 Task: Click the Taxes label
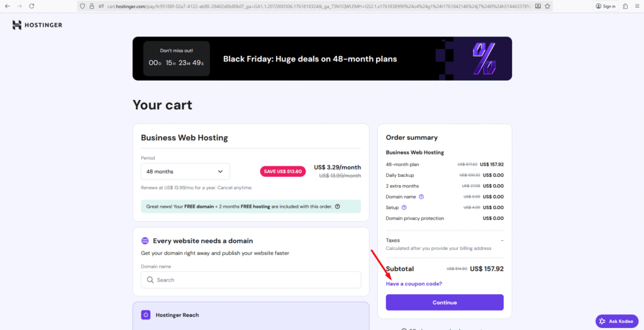[x=392, y=241]
